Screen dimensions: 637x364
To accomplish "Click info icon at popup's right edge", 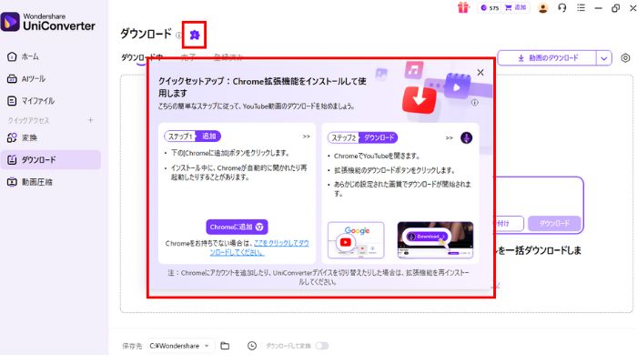I will point(474,102).
